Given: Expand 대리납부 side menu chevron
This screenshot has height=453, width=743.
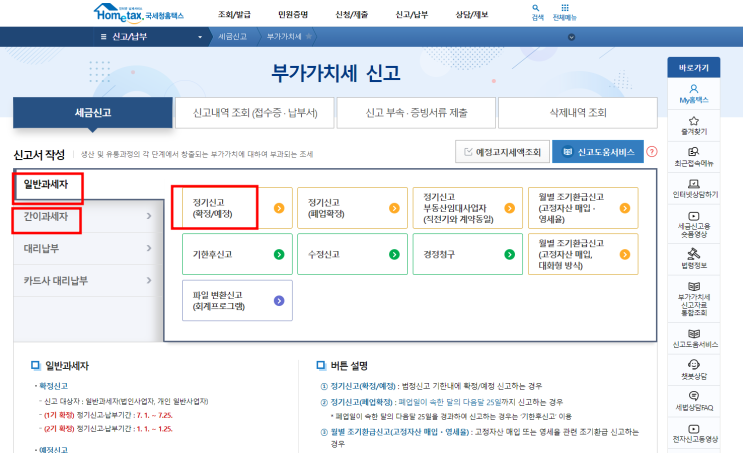Looking at the screenshot, I should point(149,248).
